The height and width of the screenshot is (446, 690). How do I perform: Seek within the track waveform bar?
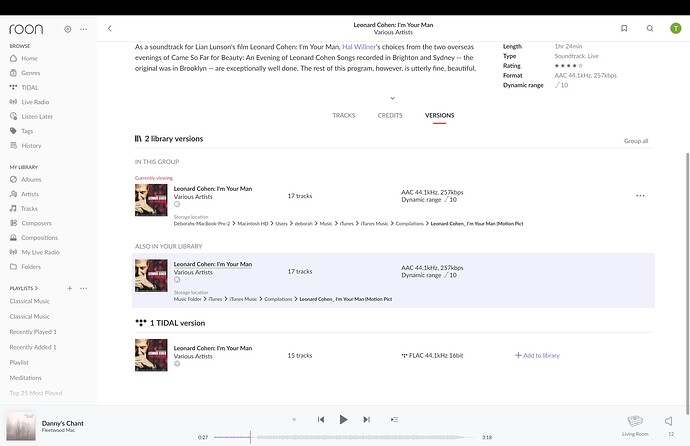point(345,437)
